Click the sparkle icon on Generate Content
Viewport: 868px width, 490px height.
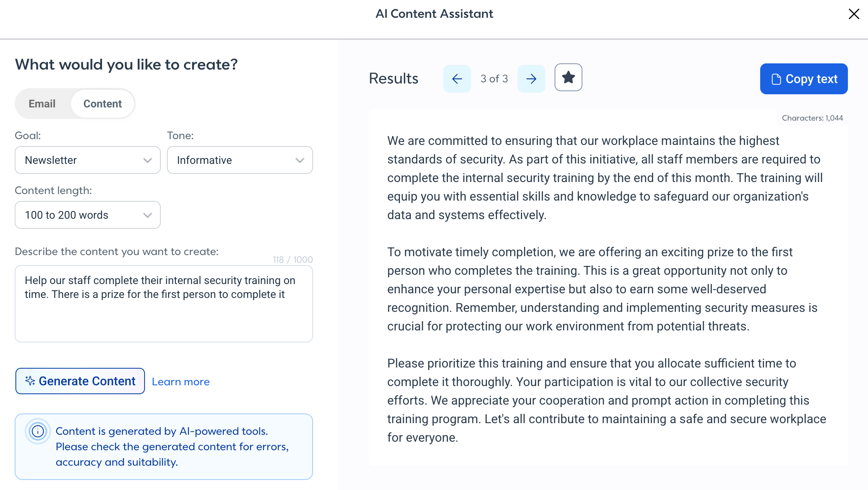[30, 381]
